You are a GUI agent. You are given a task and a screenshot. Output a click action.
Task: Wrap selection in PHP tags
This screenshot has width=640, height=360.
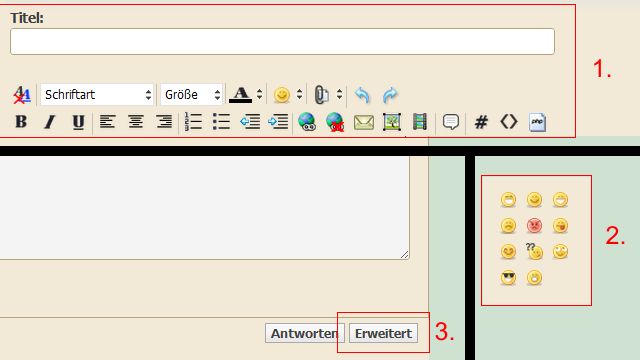537,122
